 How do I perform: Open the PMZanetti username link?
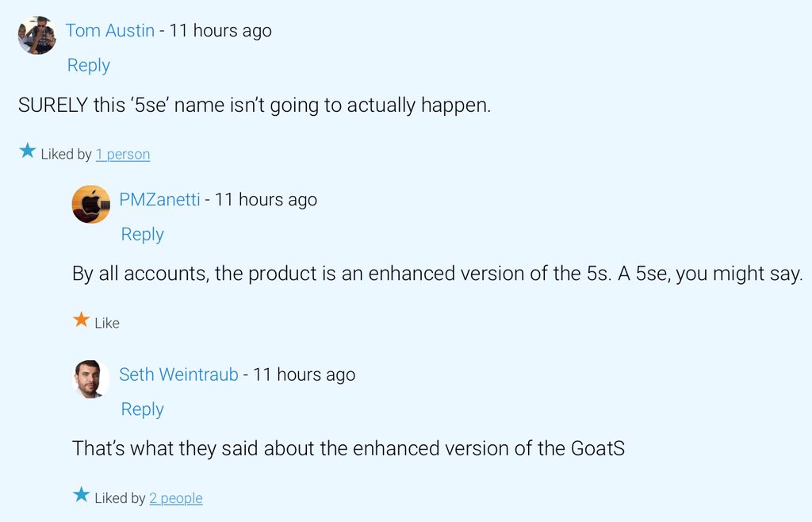pyautogui.click(x=159, y=200)
